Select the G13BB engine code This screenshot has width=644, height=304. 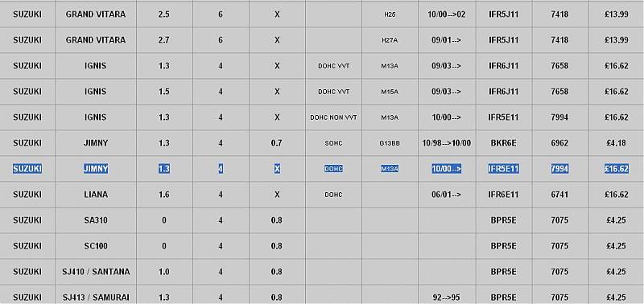tap(390, 144)
